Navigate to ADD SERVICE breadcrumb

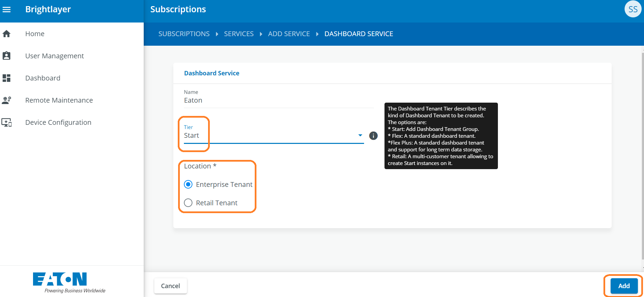289,34
